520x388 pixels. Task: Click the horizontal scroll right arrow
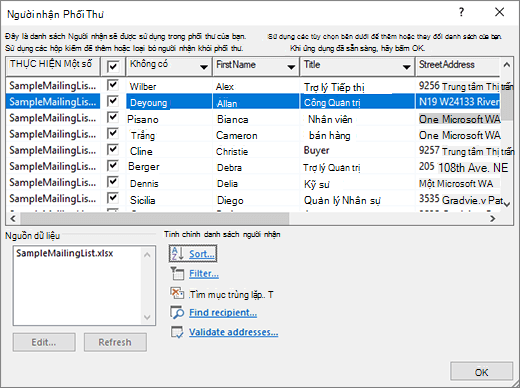click(x=493, y=219)
